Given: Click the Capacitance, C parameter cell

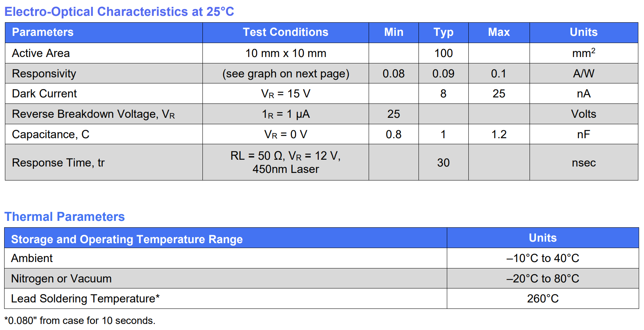Looking at the screenshot, I should [51, 134].
